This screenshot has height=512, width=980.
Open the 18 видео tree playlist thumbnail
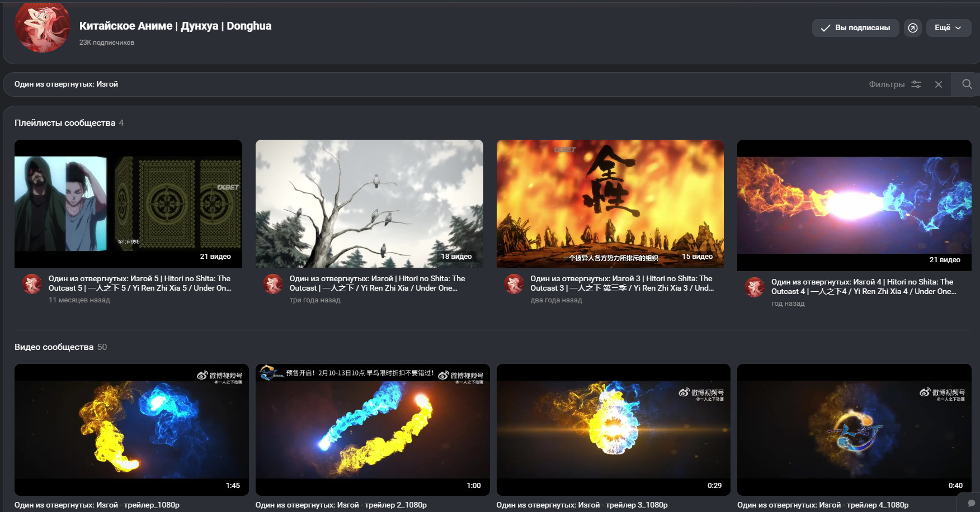[x=369, y=203]
